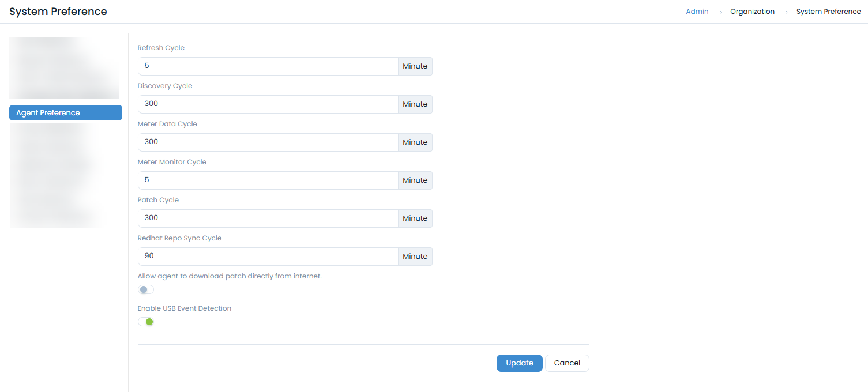868x392 pixels.
Task: Click Minute next to Meter Data Cycle
Action: tap(415, 142)
